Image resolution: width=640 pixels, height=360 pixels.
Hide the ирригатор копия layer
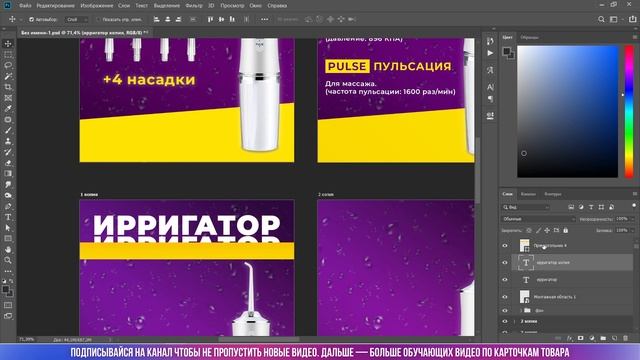[x=505, y=263]
